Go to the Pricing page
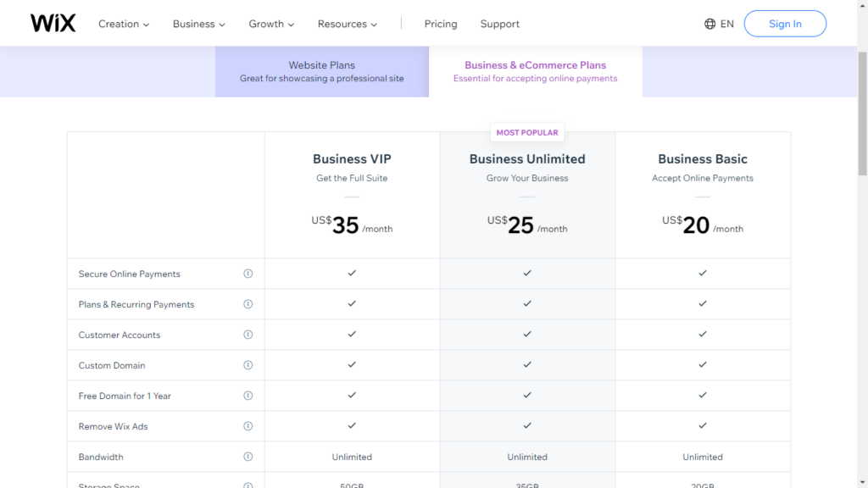 point(441,24)
